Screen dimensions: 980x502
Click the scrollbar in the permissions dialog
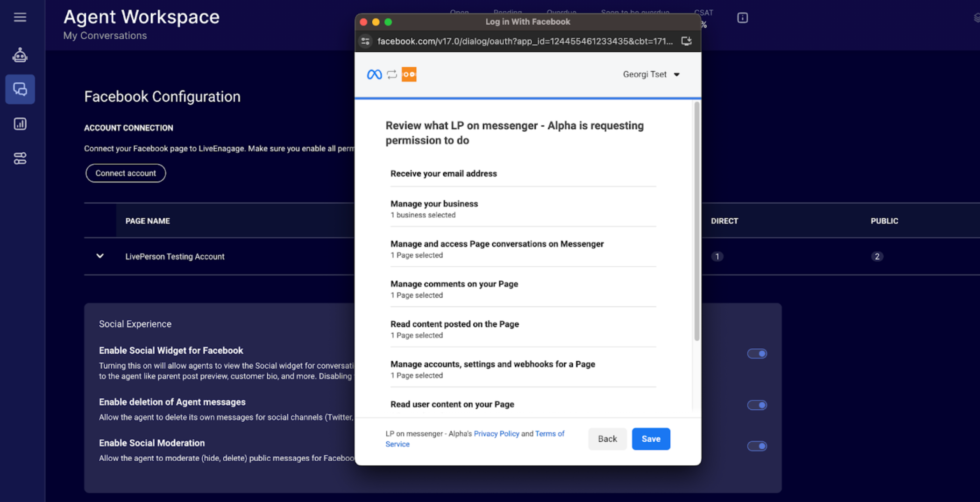pos(696,221)
